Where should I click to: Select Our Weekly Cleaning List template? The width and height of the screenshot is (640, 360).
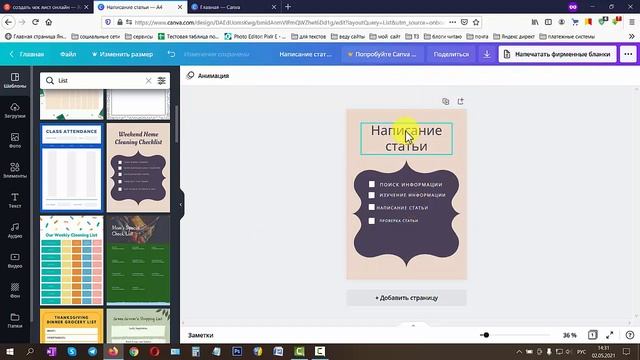click(x=71, y=260)
